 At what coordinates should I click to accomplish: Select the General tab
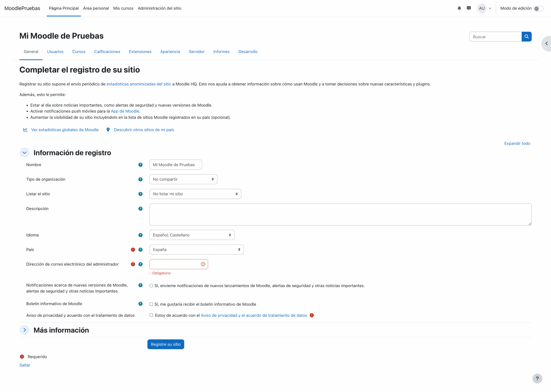(31, 52)
